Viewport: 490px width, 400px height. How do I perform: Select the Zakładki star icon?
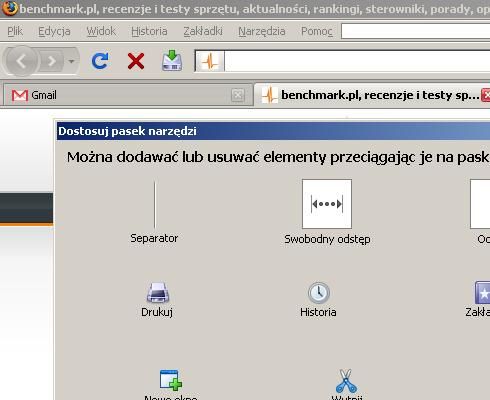[482, 292]
